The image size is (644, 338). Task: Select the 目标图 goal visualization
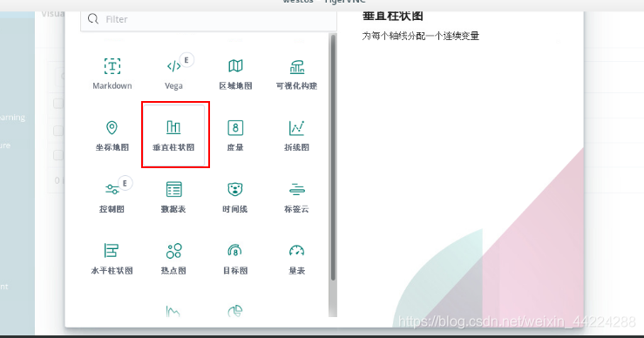(x=235, y=259)
